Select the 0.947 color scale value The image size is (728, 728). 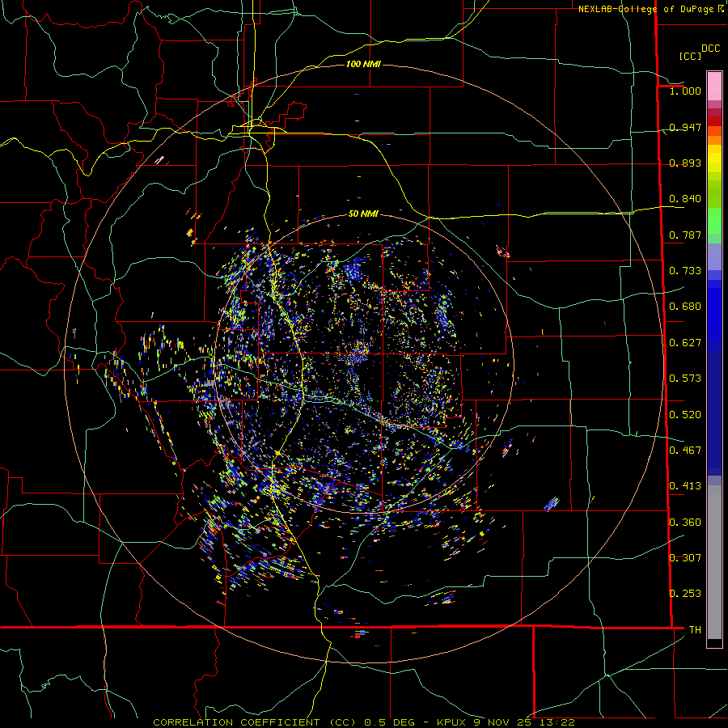coord(685,127)
